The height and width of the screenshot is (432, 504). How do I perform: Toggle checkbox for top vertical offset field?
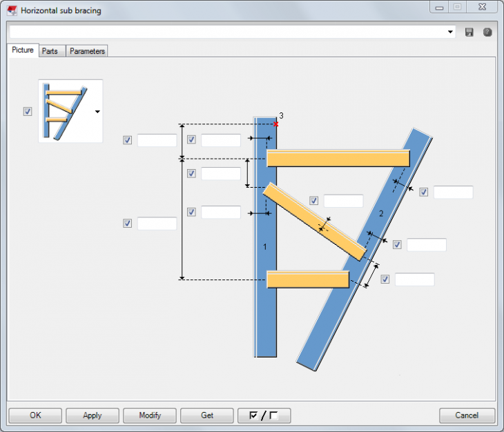tap(127, 140)
